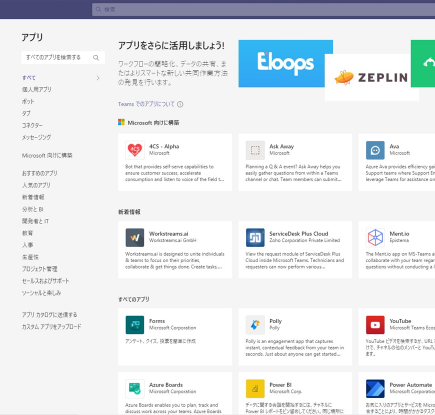Image resolution: width=435 pixels, height=415 pixels.
Task: Click the Azure Boards title text
Action: click(166, 385)
